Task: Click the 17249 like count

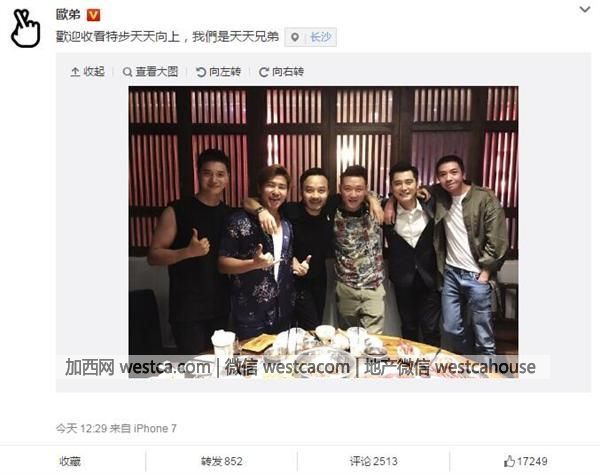Action: (532, 461)
